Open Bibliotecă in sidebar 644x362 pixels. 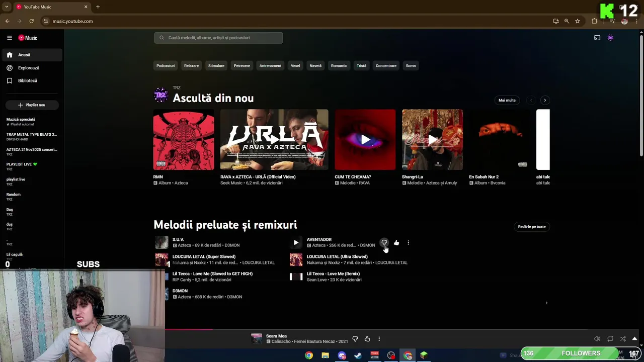(x=32, y=80)
